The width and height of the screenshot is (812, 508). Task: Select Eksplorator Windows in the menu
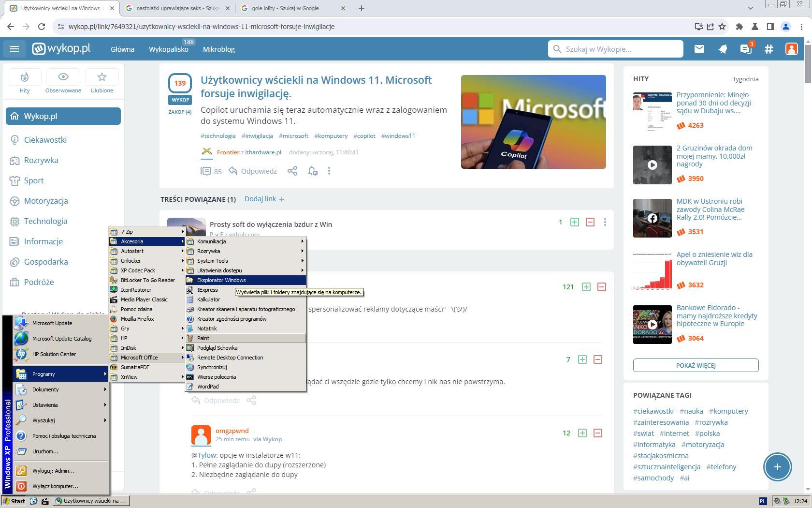[221, 280]
